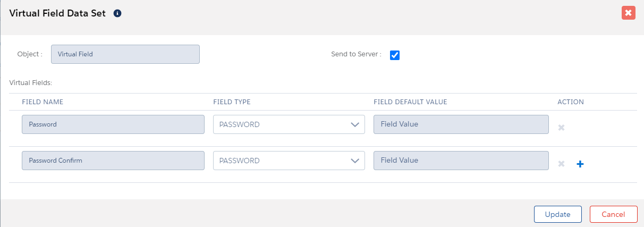
Task: Click the FIELD DEFAULT VALUE column header
Action: (x=410, y=102)
